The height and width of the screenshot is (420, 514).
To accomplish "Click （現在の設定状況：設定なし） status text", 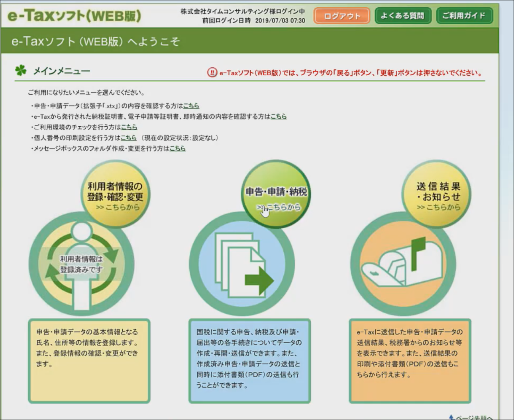I will [180, 137].
